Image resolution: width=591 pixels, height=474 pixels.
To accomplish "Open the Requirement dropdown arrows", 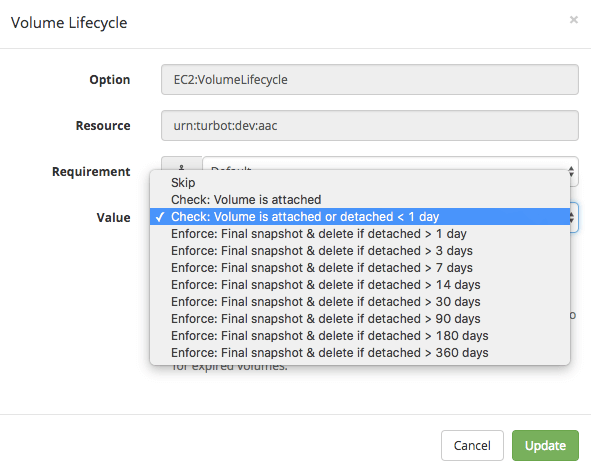I will click(x=571, y=171).
